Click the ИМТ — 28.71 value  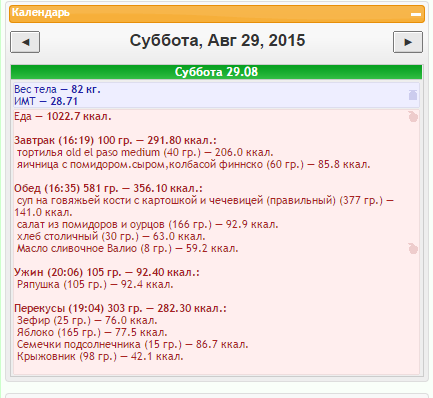[x=46, y=101]
